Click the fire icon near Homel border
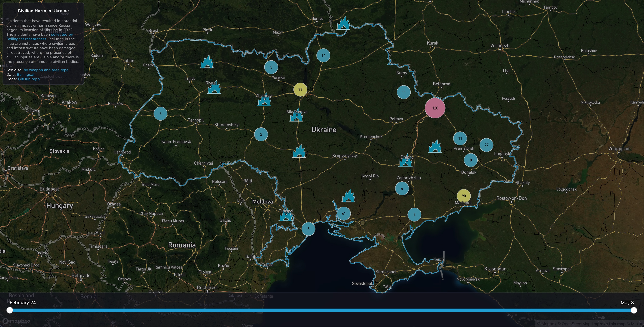Screen dimensions: 644x327 [343, 24]
